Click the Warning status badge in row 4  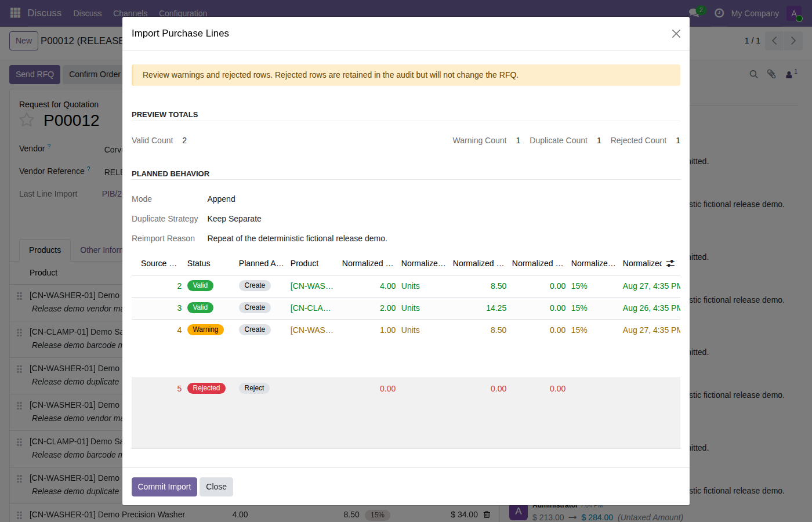click(x=205, y=329)
